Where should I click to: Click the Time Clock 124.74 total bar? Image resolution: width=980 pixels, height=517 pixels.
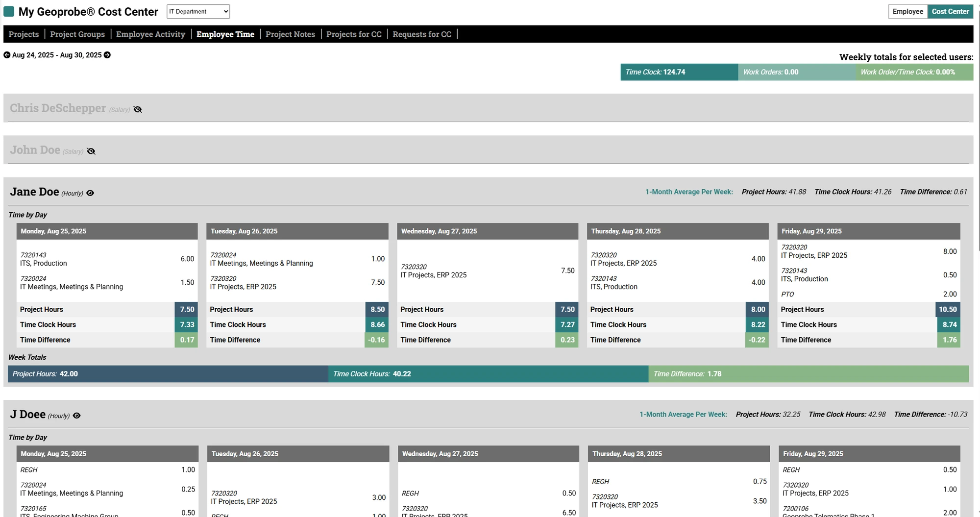coord(679,72)
